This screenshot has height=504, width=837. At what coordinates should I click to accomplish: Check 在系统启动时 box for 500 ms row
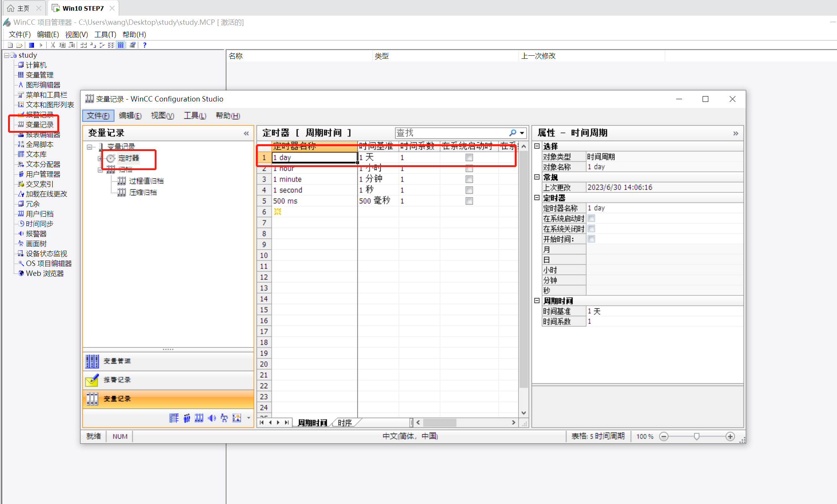[x=469, y=201]
